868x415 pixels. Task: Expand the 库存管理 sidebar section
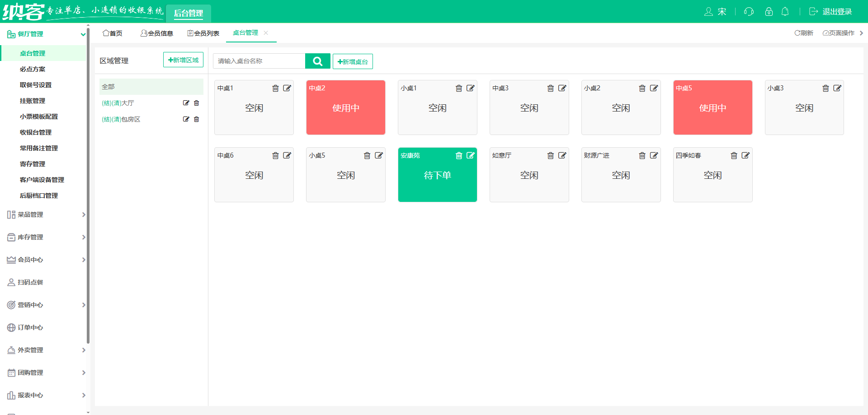pos(45,237)
